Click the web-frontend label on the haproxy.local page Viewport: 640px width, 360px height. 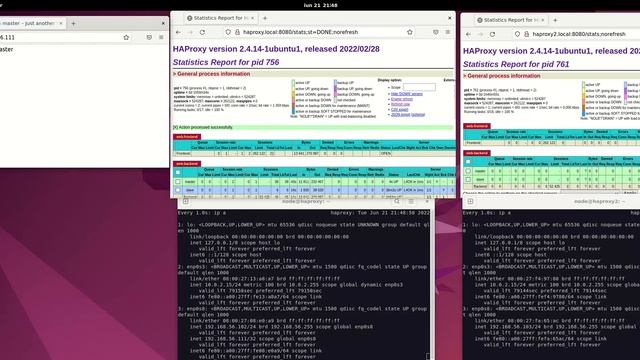point(187,137)
